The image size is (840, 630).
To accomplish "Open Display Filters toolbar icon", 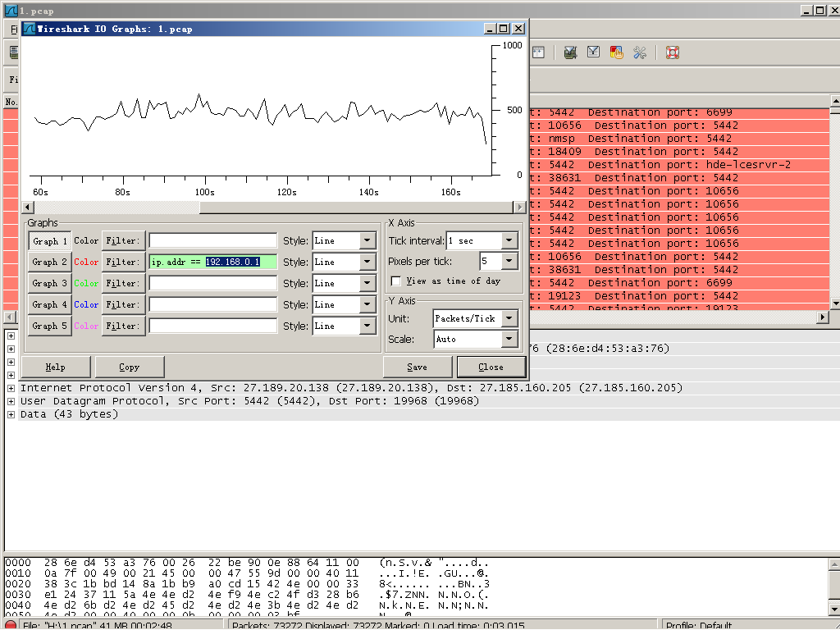I will click(593, 52).
